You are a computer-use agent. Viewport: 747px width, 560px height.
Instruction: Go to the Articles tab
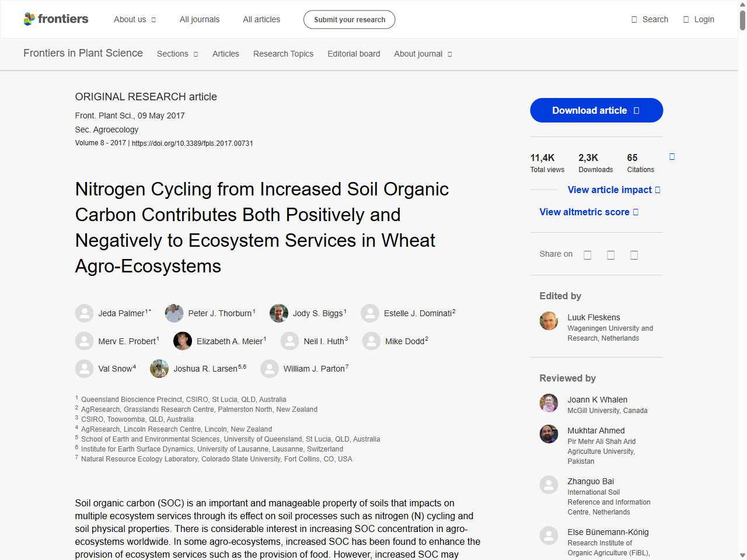pos(226,54)
